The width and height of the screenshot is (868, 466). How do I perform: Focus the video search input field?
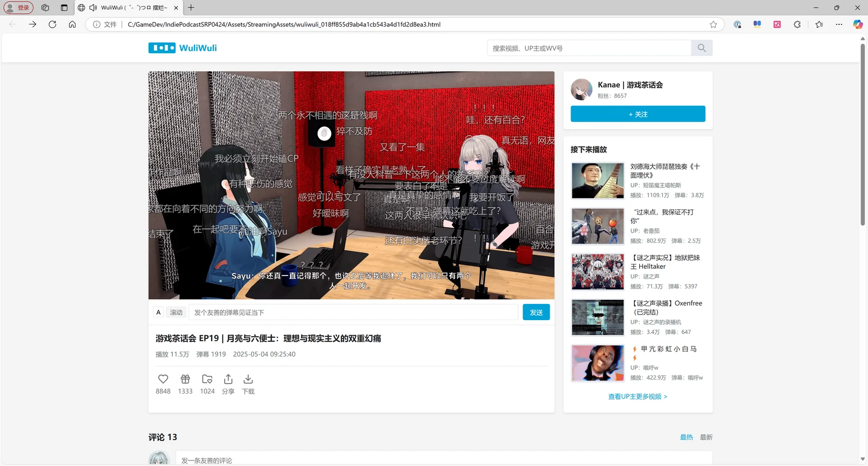tap(589, 48)
